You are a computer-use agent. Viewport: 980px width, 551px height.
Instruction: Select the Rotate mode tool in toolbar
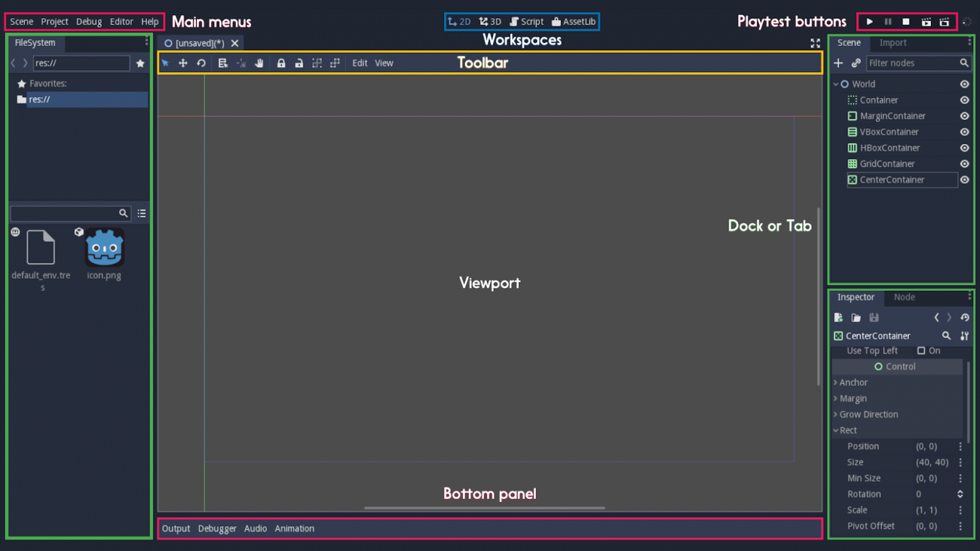[201, 63]
